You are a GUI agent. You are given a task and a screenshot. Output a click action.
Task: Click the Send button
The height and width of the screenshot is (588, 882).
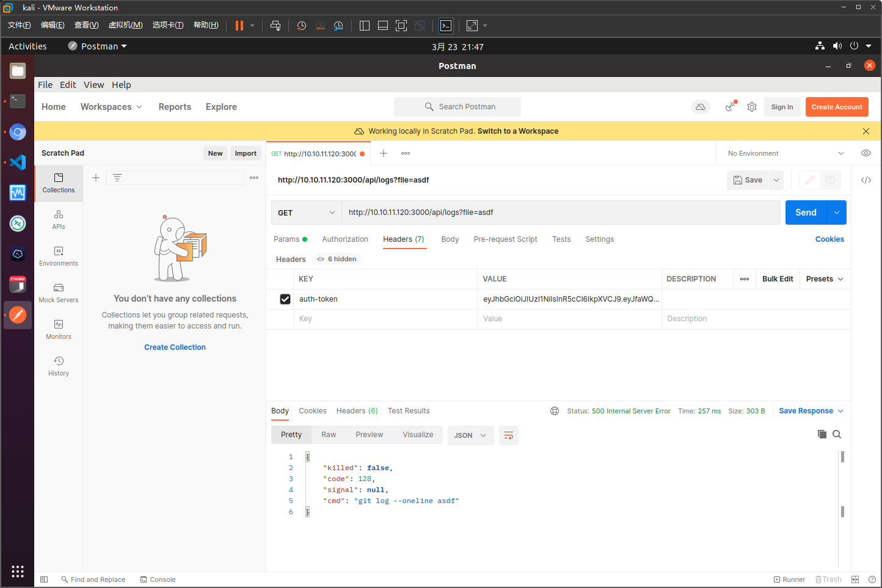tap(806, 212)
